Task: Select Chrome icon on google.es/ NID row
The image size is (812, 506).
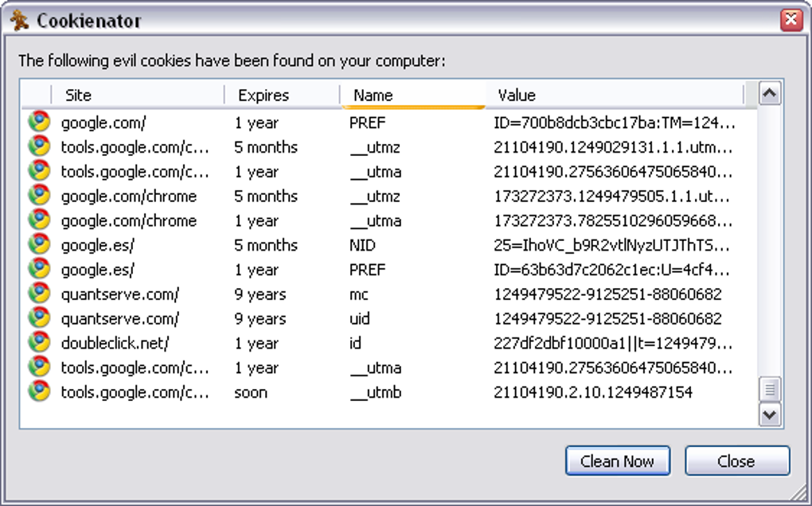Action: click(x=39, y=244)
